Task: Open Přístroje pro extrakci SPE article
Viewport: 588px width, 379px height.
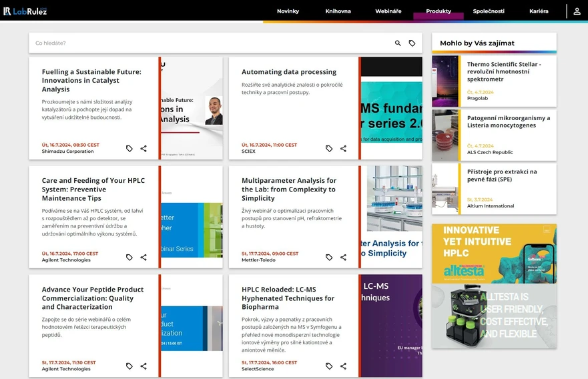Action: (502, 175)
